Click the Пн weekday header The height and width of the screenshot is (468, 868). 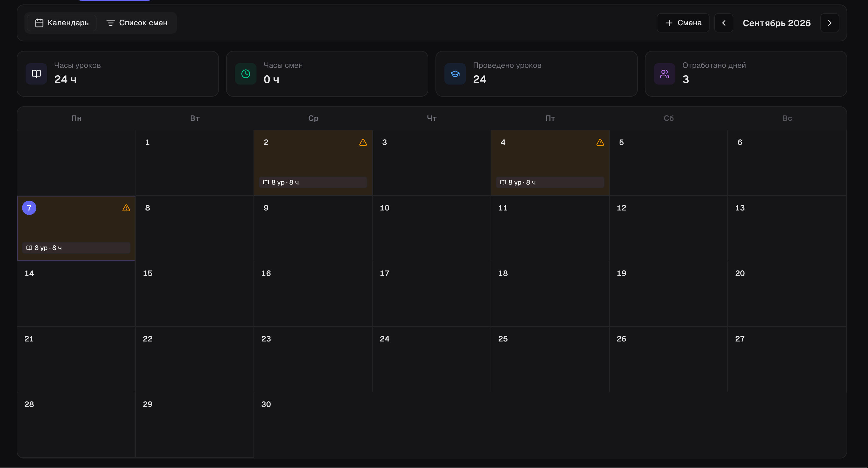pyautogui.click(x=77, y=118)
